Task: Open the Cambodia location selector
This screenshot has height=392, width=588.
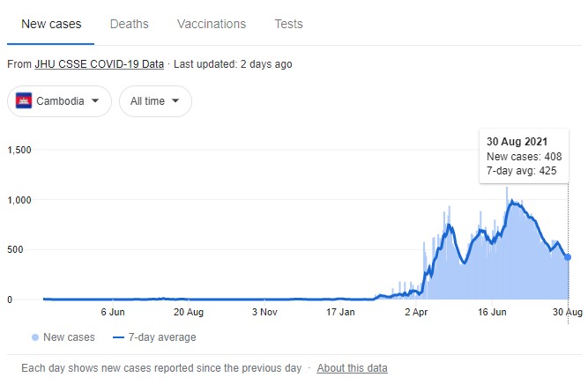Action: click(x=60, y=101)
